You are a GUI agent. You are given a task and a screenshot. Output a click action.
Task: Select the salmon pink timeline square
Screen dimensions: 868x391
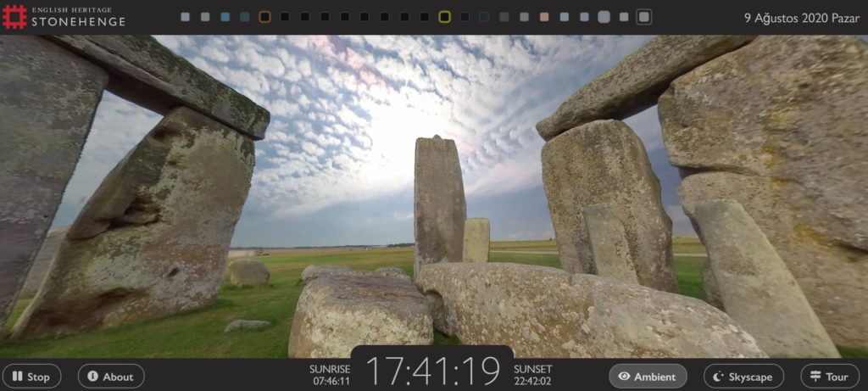click(544, 17)
